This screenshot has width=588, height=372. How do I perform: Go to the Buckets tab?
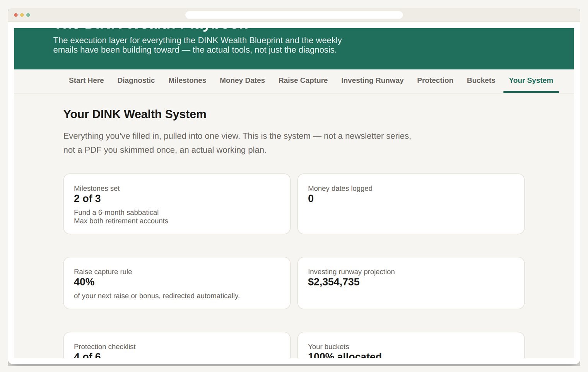coord(481,80)
